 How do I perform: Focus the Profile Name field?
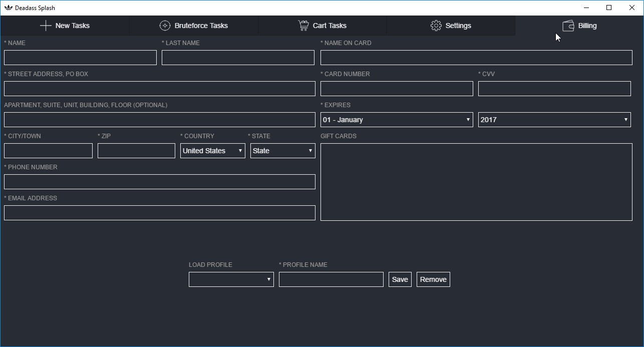coord(331,279)
